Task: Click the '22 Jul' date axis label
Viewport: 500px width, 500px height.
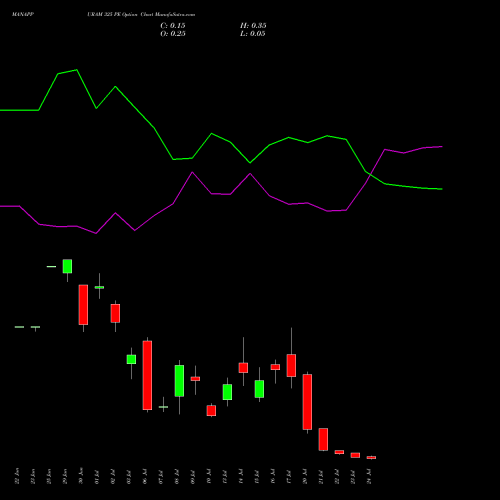Action: point(337,477)
